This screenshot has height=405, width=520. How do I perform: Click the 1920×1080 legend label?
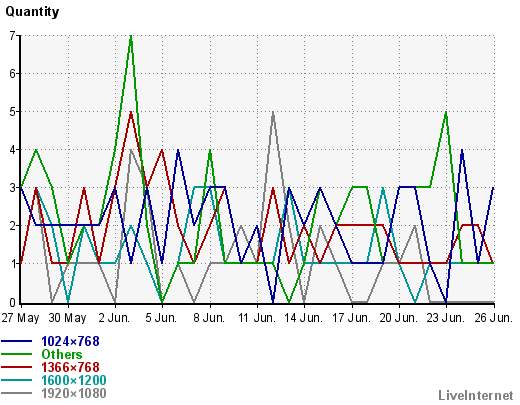coord(74,393)
